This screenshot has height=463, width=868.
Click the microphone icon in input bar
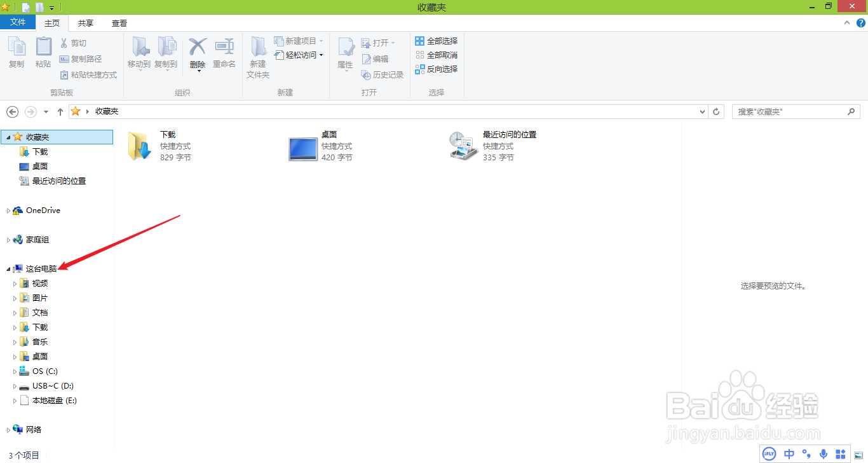pyautogui.click(x=824, y=454)
